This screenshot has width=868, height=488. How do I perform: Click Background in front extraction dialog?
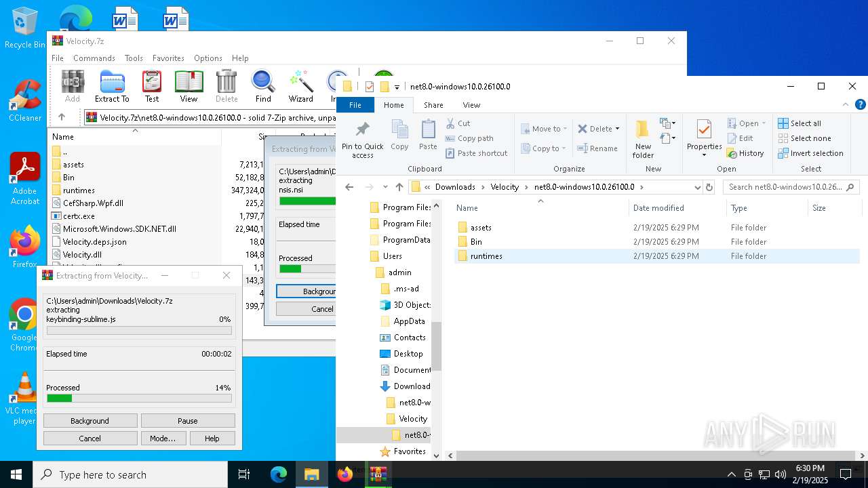(x=90, y=421)
